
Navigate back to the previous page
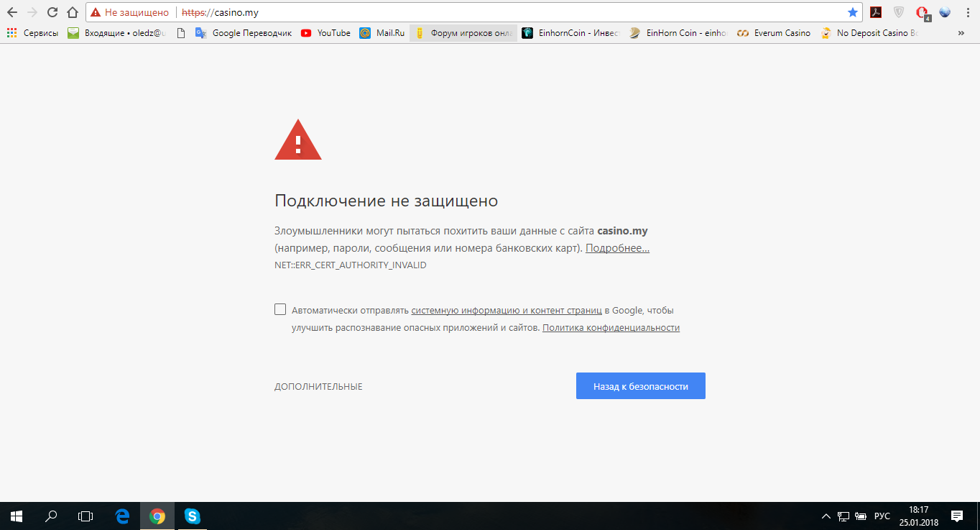pyautogui.click(x=13, y=12)
